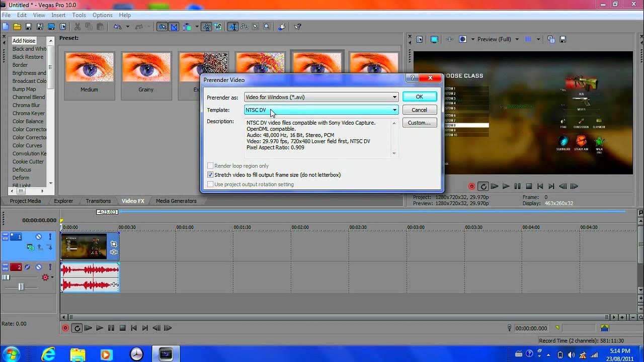Click the Windows Start button
The image size is (644, 362).
click(11, 354)
